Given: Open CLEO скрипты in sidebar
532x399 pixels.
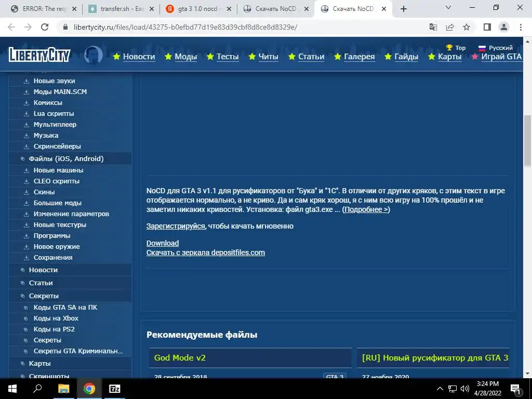Looking at the screenshot, I should click(56, 181).
